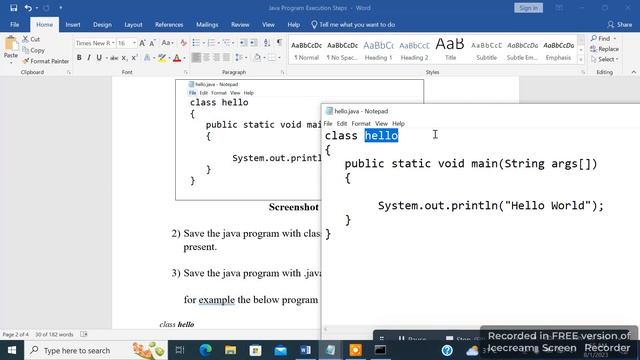640x360 pixels.
Task: Open File Explorer from the taskbar
Action: pyautogui.click(x=231, y=350)
